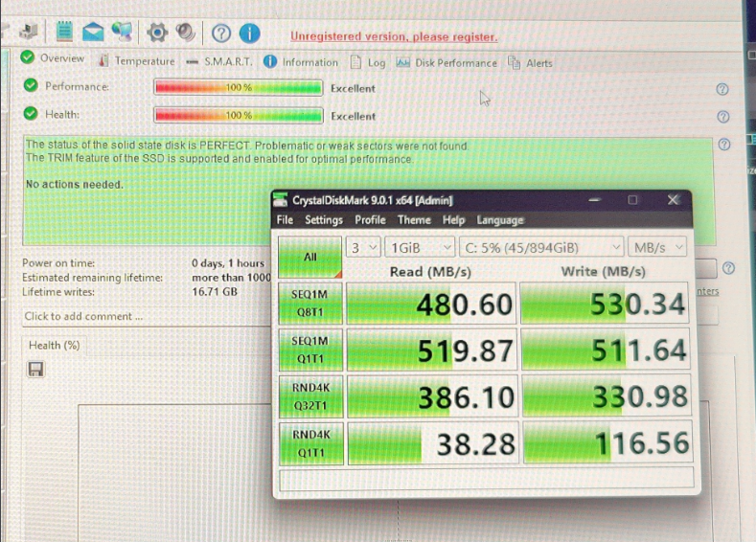Click the Read (MB/s) column header
756x542 pixels.
(430, 272)
